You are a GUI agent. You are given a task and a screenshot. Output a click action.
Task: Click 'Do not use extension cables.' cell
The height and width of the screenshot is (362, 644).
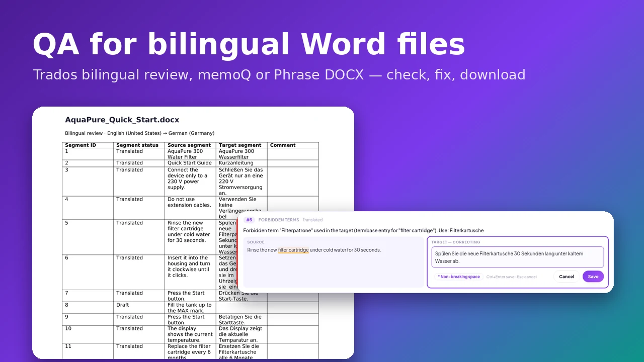point(190,208)
